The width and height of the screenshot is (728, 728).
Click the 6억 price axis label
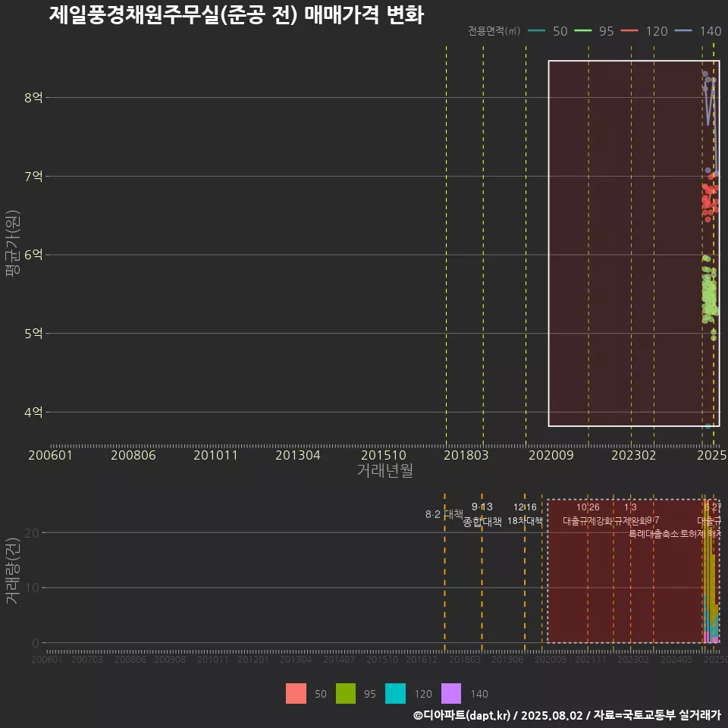(x=33, y=255)
